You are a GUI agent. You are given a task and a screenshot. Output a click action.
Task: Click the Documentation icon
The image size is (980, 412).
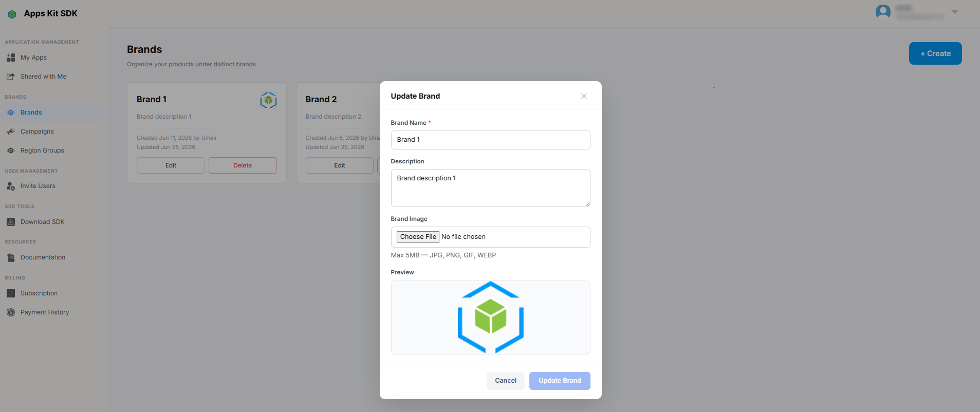click(x=11, y=257)
